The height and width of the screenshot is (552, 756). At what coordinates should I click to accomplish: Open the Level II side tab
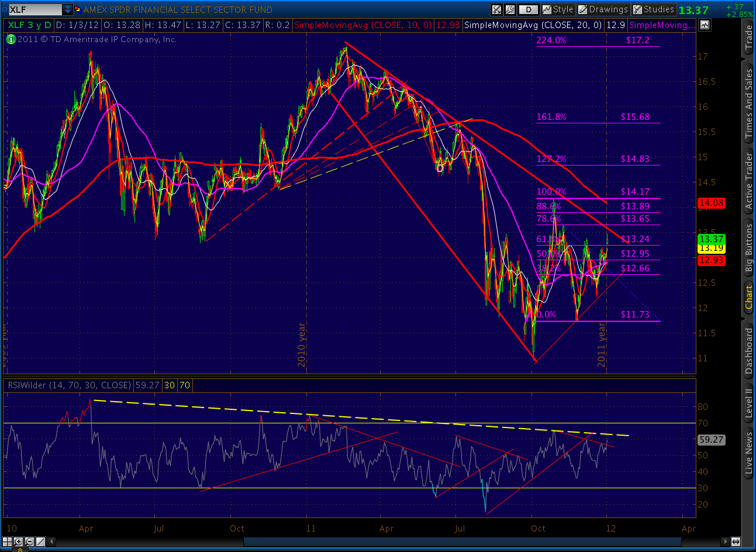click(x=748, y=403)
